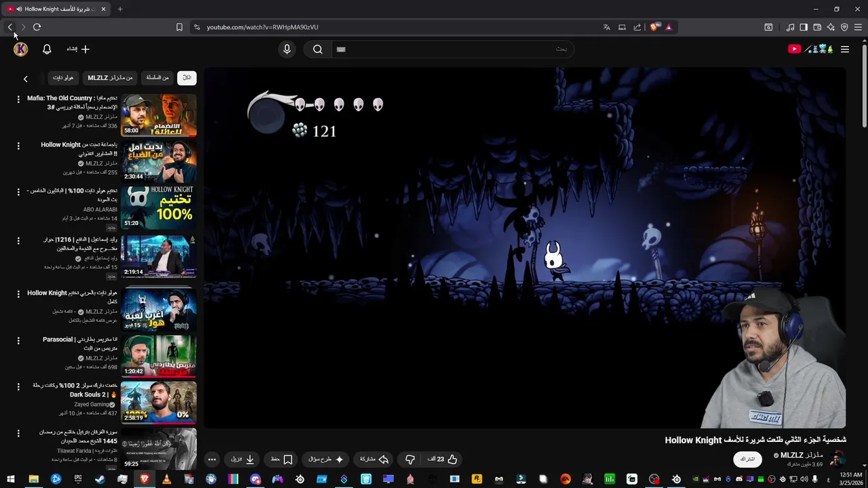Image resolution: width=868 pixels, height=488 pixels.
Task: Open options for the 2:19:14 video
Action: point(18,241)
